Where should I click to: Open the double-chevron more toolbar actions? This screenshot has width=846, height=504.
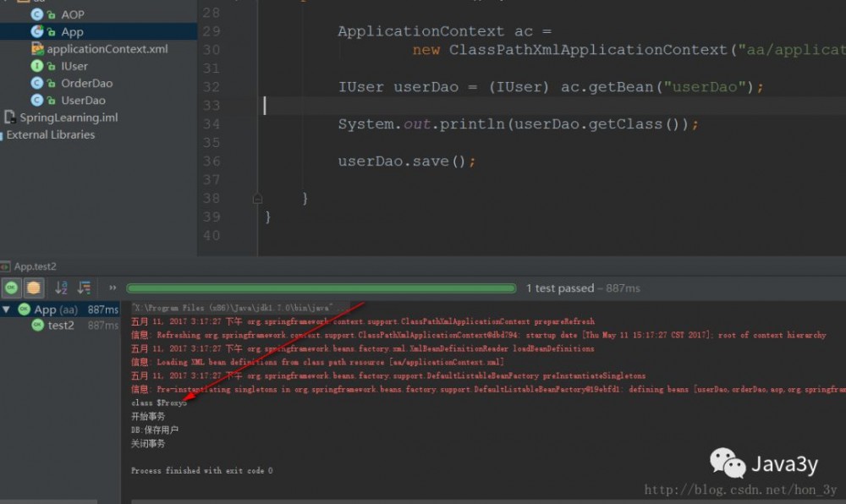click(113, 288)
